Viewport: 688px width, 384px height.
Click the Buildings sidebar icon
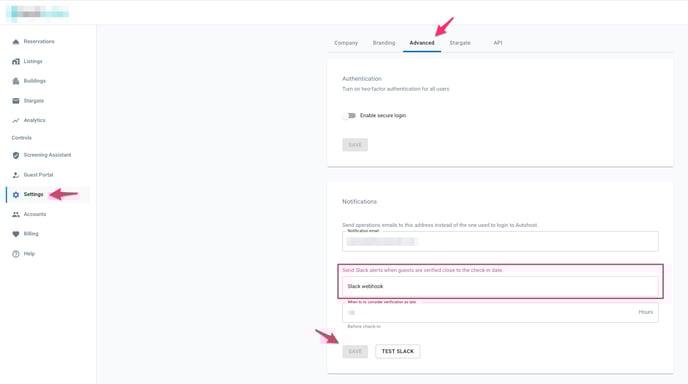pos(16,81)
